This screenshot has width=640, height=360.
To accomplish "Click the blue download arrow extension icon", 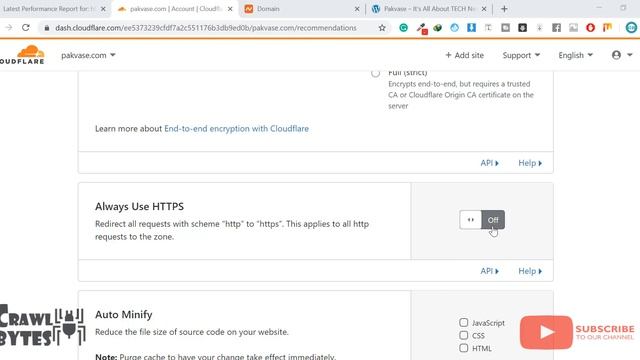I will pyautogui.click(x=471, y=28).
